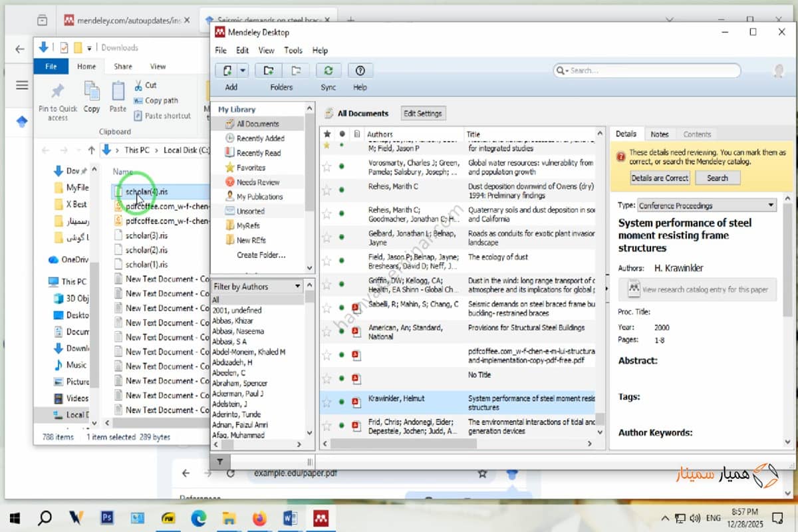The height and width of the screenshot is (532, 798).
Task: Sort documents by Title column header
Action: [x=529, y=134]
